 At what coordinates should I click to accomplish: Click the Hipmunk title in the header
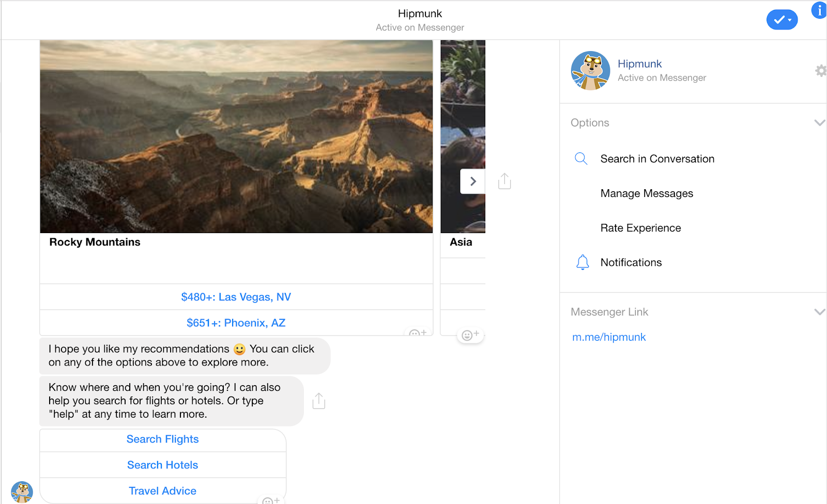pos(420,13)
